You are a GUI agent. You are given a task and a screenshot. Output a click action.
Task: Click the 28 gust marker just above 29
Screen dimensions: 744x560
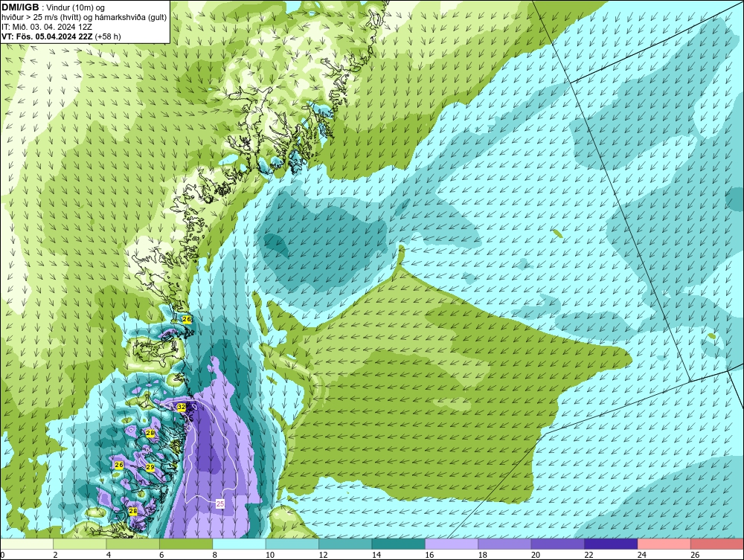coord(150,434)
